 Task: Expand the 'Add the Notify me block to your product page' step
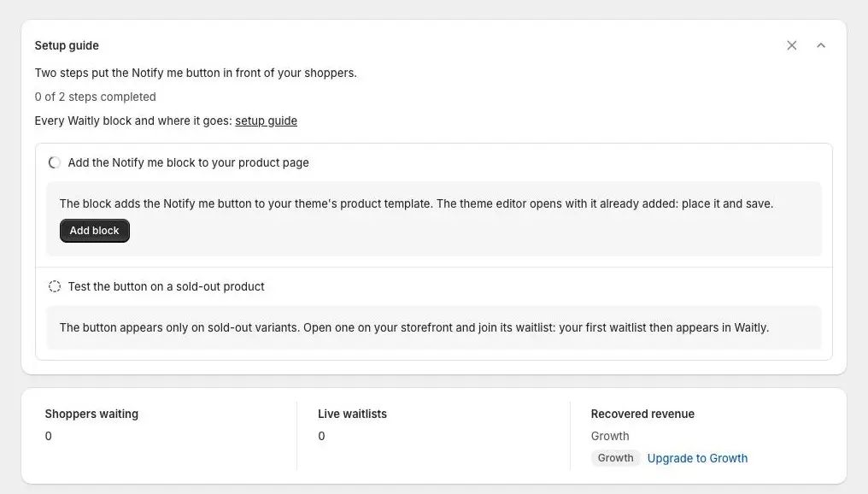188,163
